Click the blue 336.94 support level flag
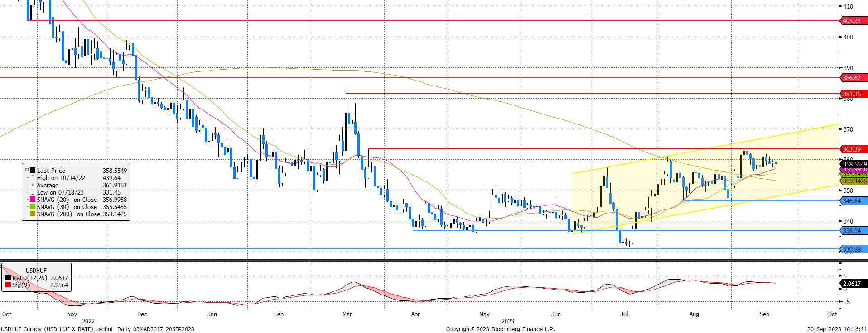Viewport: 868px width, 333px height. click(854, 231)
